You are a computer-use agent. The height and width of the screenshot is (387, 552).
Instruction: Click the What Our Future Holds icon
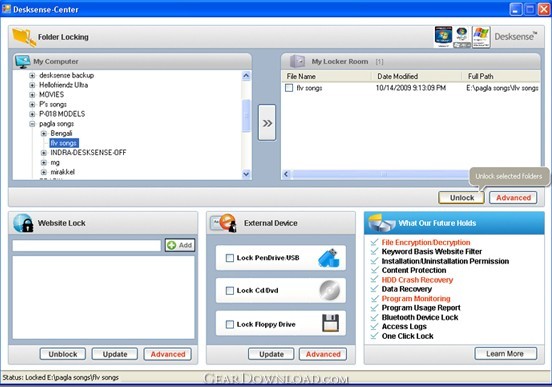[x=382, y=223]
